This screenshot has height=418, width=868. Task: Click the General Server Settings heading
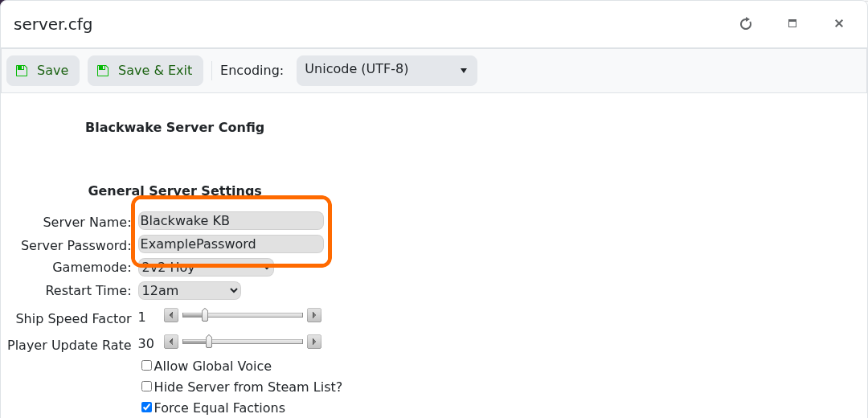175,191
